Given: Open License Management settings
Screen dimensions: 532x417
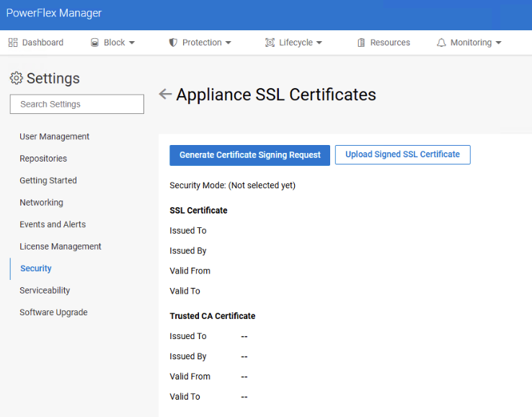Looking at the screenshot, I should (61, 246).
